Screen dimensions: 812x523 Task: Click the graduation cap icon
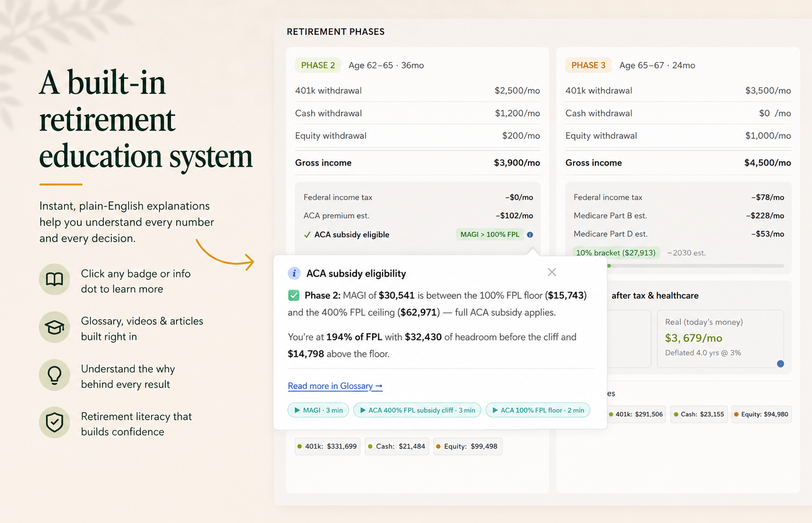click(x=55, y=327)
